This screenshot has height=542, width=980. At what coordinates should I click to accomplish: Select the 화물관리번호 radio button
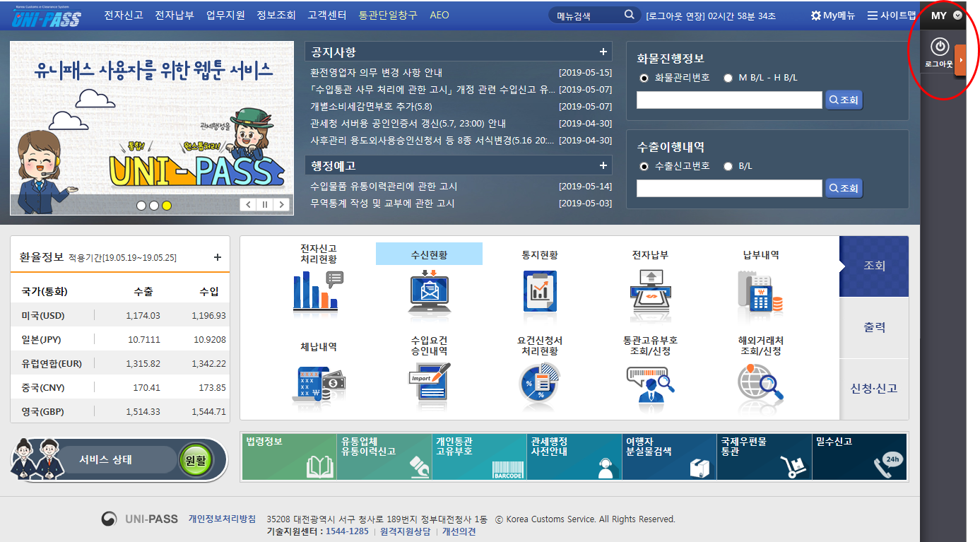click(644, 78)
